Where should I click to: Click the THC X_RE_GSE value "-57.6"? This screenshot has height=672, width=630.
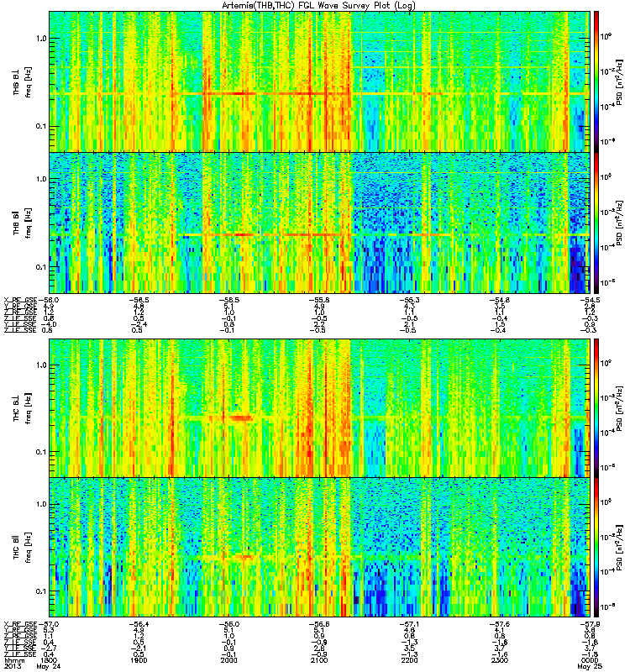(x=500, y=624)
